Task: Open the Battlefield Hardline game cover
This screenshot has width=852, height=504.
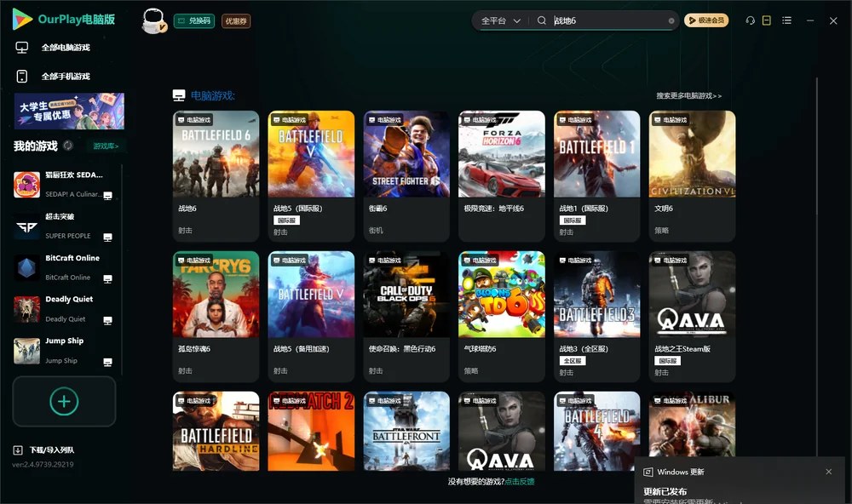Action: pos(216,432)
